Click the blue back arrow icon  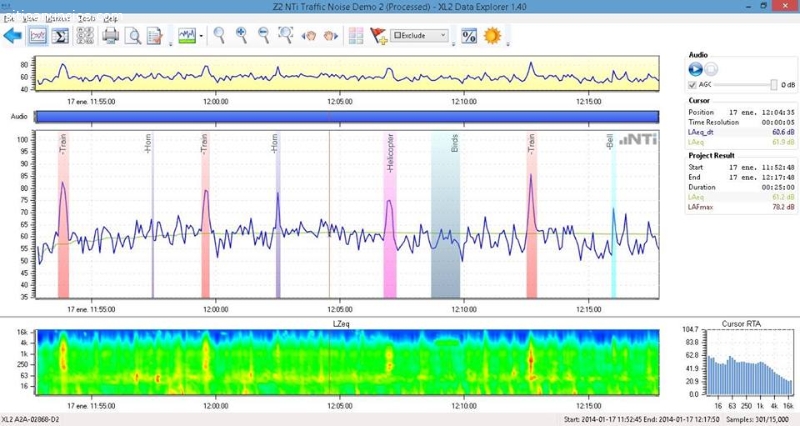click(x=13, y=36)
